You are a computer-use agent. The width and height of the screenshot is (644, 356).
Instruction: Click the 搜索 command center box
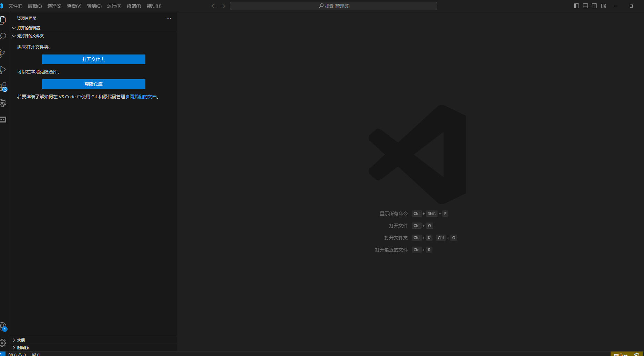333,6
